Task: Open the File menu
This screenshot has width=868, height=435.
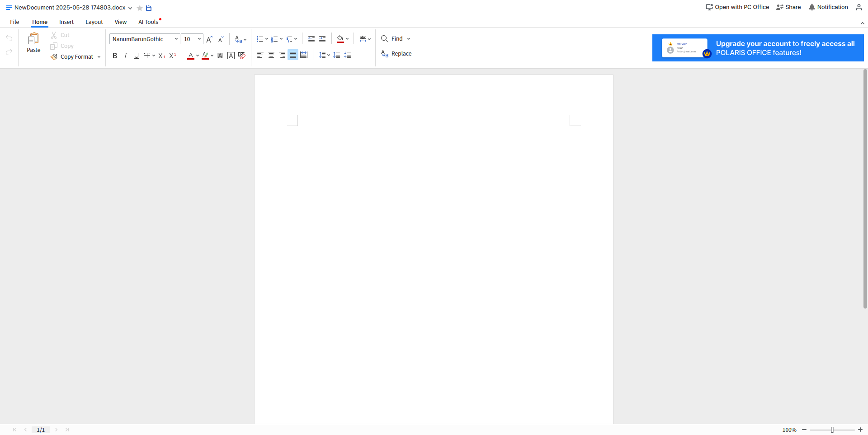Action: coord(14,22)
